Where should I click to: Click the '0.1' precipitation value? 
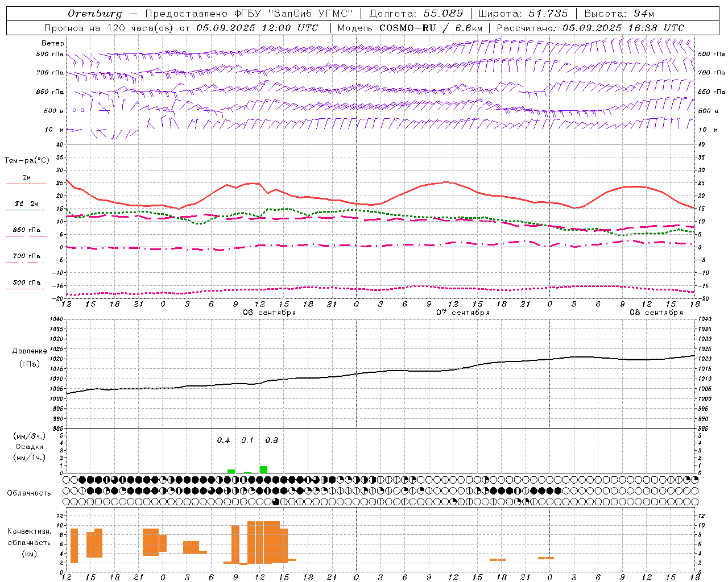click(x=247, y=440)
